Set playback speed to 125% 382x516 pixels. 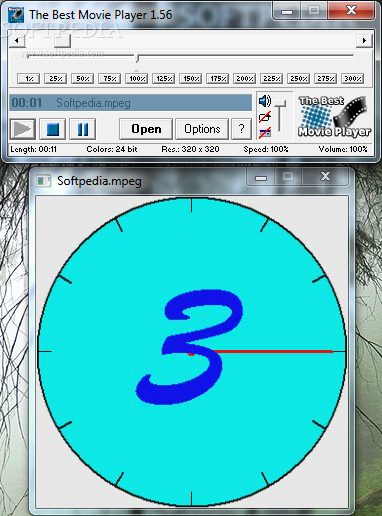pos(164,79)
